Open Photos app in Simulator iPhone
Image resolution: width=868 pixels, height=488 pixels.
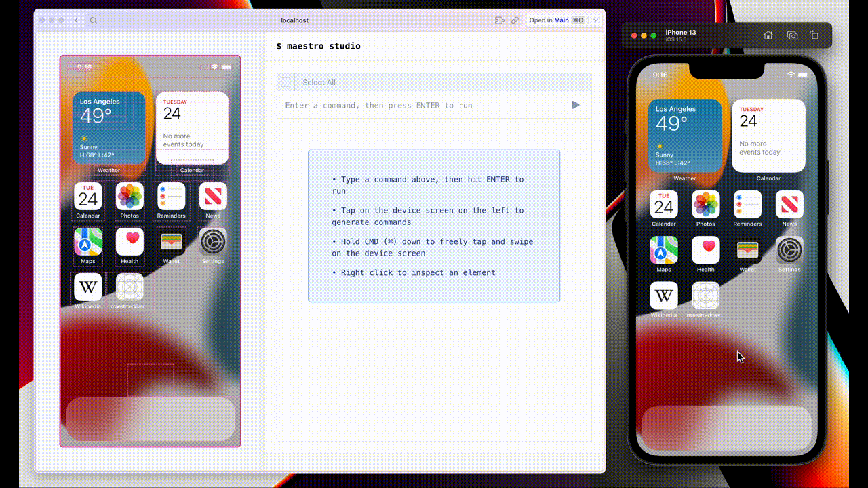coord(706,204)
